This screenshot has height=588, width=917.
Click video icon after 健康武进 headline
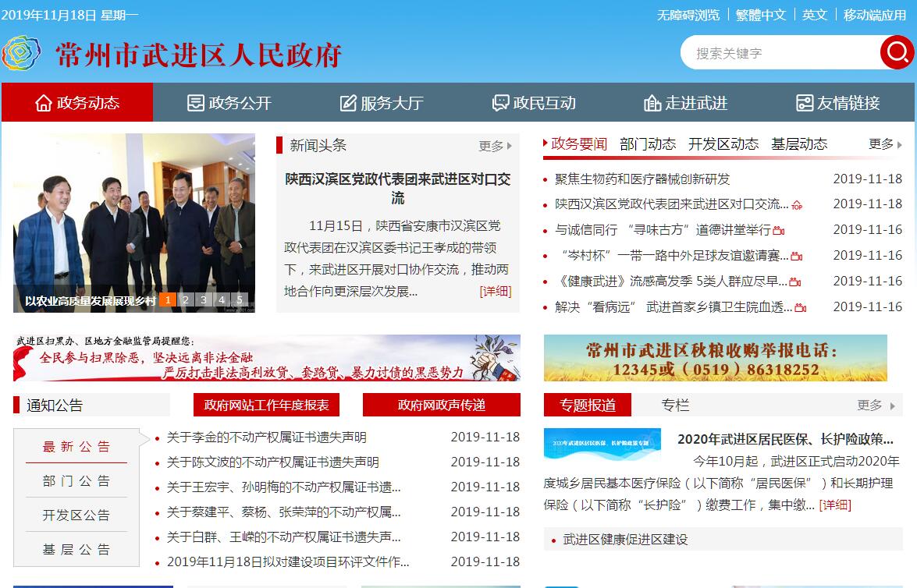pos(794,282)
